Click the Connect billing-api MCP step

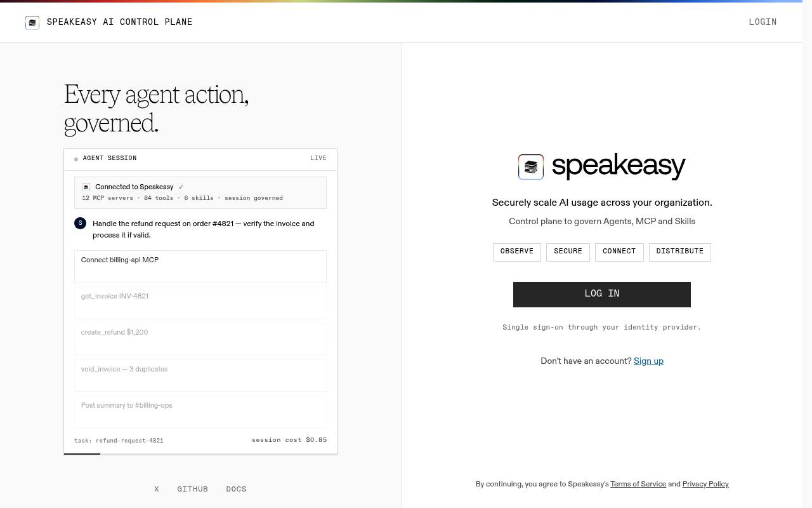[200, 267]
